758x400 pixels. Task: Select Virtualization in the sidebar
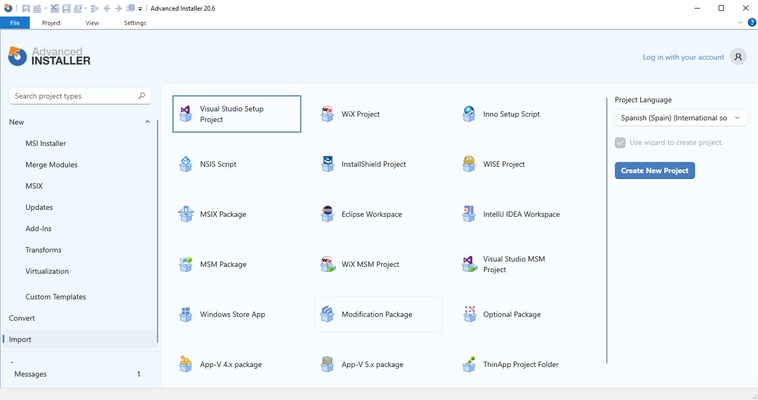click(x=47, y=271)
